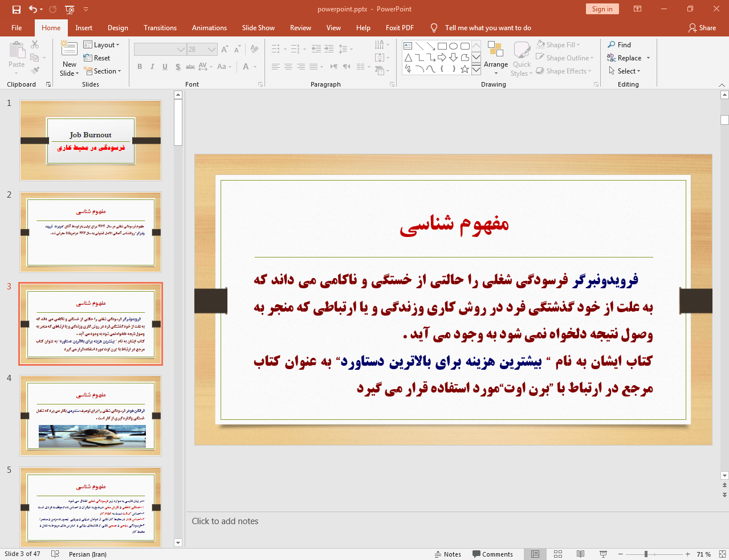
Task: Switch to Slide Sorter view
Action: (558, 554)
